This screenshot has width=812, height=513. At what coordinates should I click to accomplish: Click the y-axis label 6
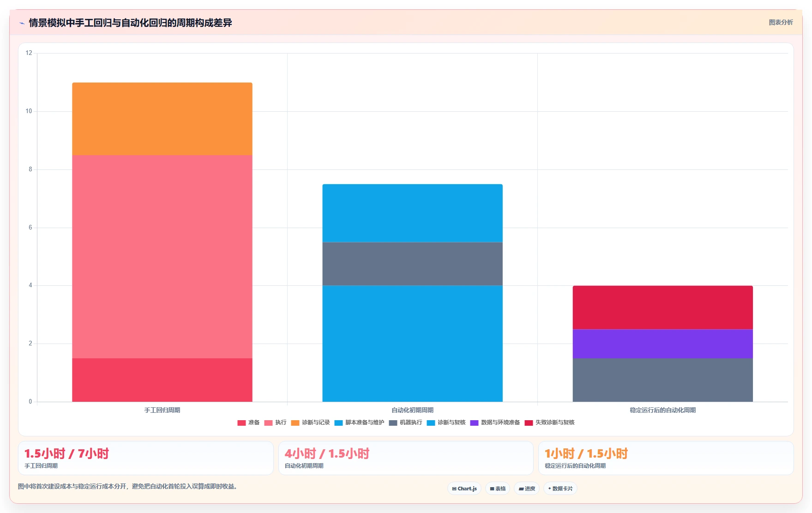point(30,228)
